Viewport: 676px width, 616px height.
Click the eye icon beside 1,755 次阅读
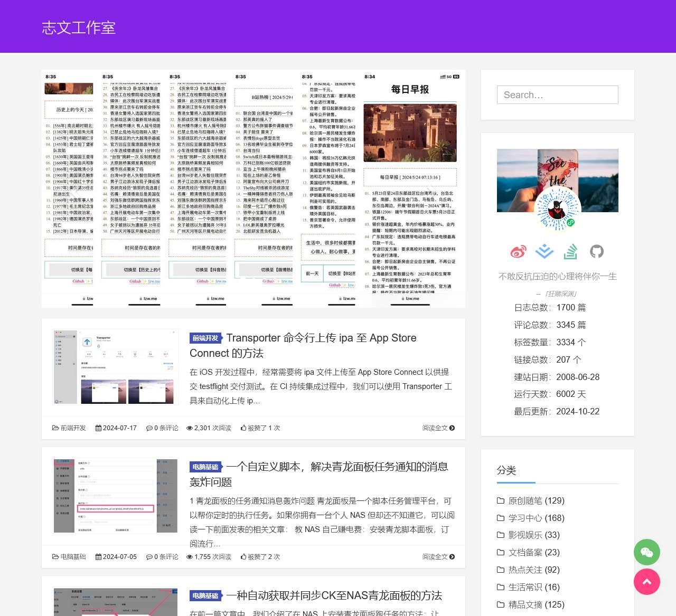(x=190, y=557)
